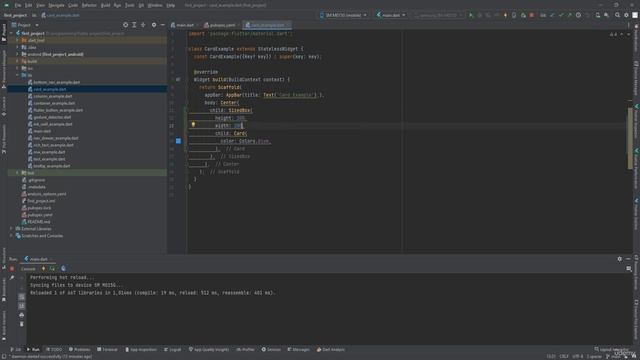Toggle soft-wrap in Run console sidebar
640x360 pixels.
pyautogui.click(x=22, y=297)
